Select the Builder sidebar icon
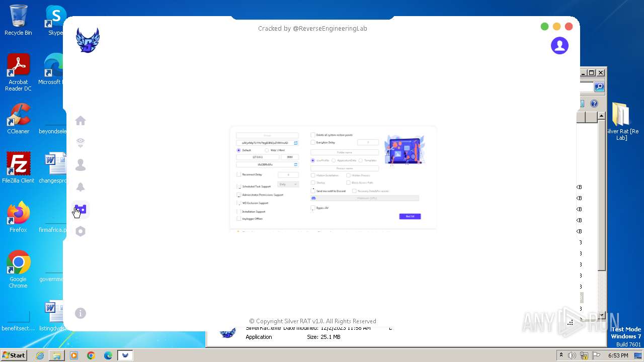644x362 pixels. (x=80, y=209)
